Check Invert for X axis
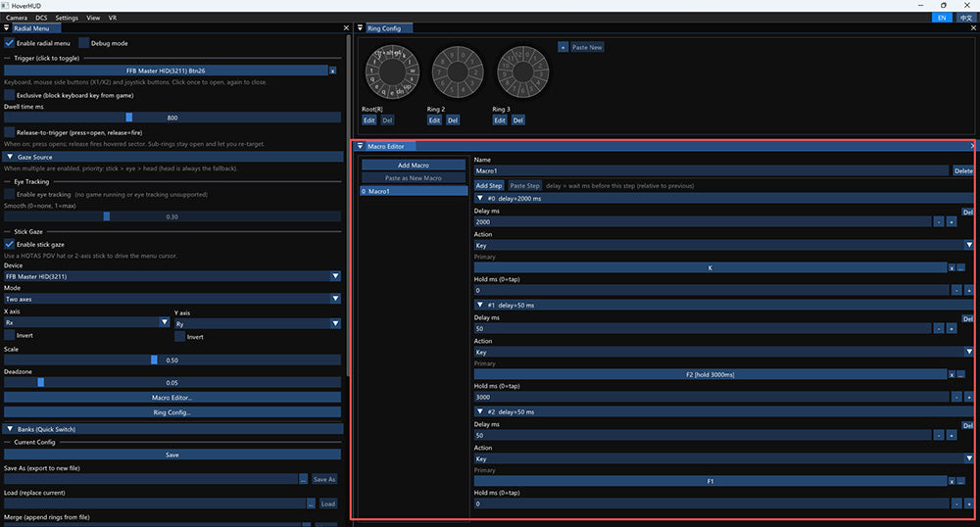This screenshot has height=527, width=980. click(x=10, y=335)
